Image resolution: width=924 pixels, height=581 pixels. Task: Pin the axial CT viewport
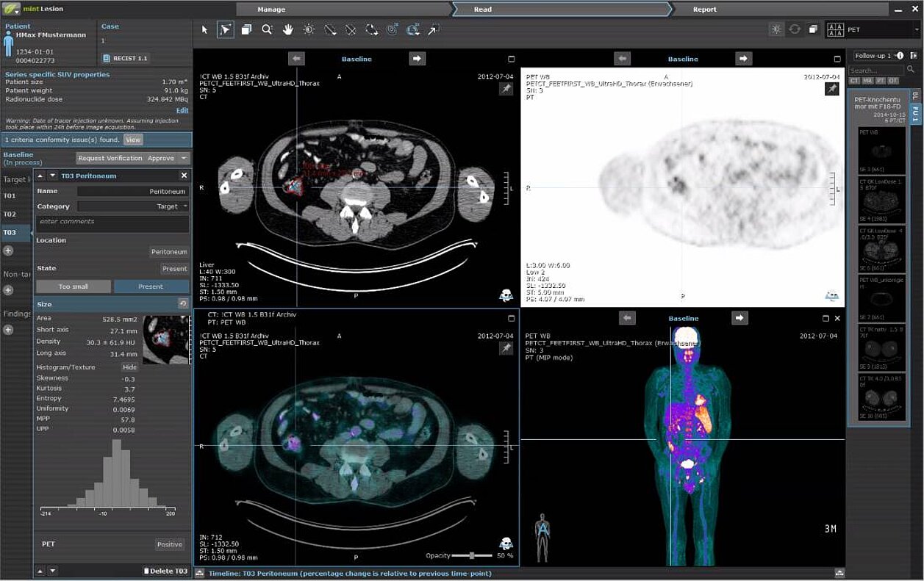506,89
